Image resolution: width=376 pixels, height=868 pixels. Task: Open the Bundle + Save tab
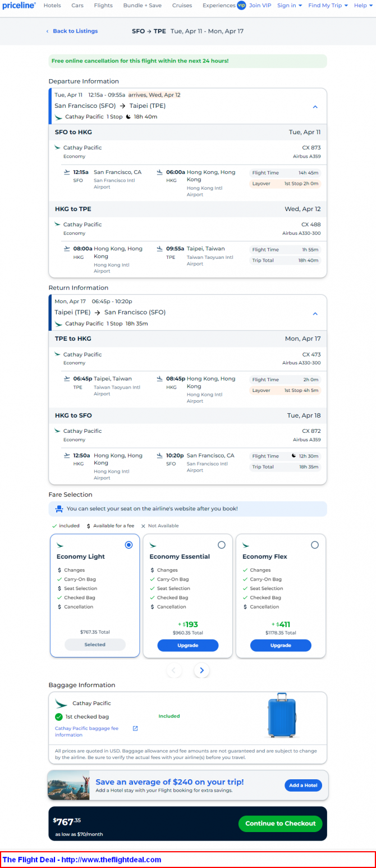coord(142,5)
